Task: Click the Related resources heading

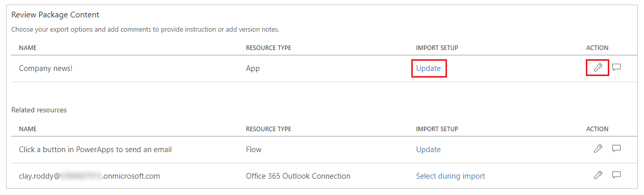Action: [x=39, y=110]
